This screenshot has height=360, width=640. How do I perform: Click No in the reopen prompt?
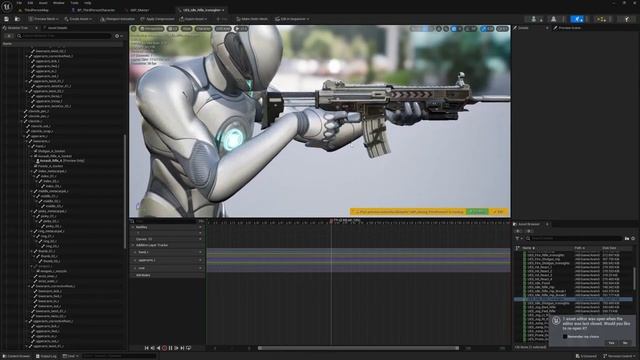625,343
